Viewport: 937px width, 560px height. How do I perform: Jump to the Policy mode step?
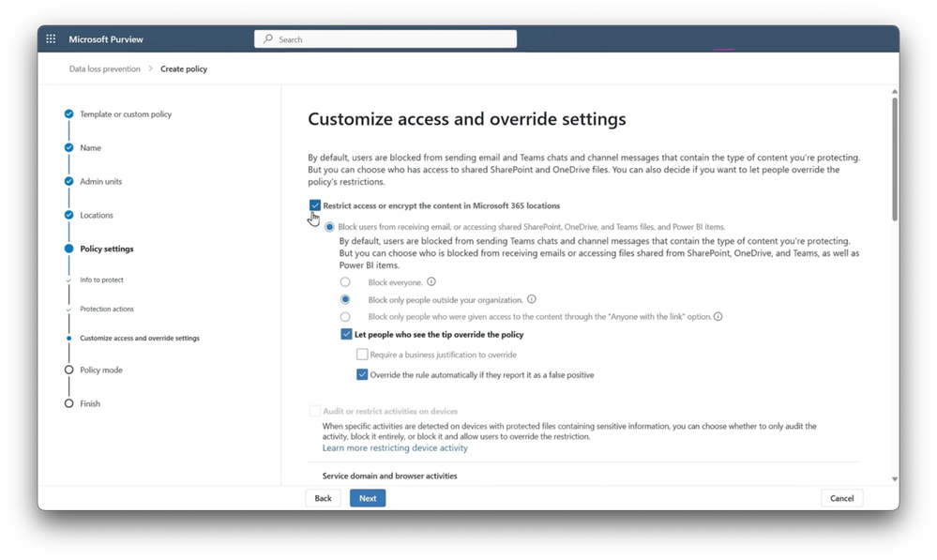[x=101, y=370]
